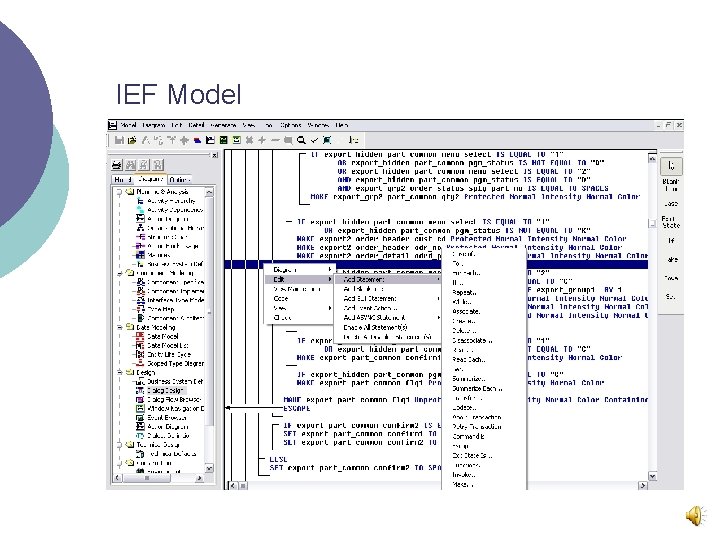Screen dimensions: 720x540
Task: Click the If palette button
Action: (671, 241)
